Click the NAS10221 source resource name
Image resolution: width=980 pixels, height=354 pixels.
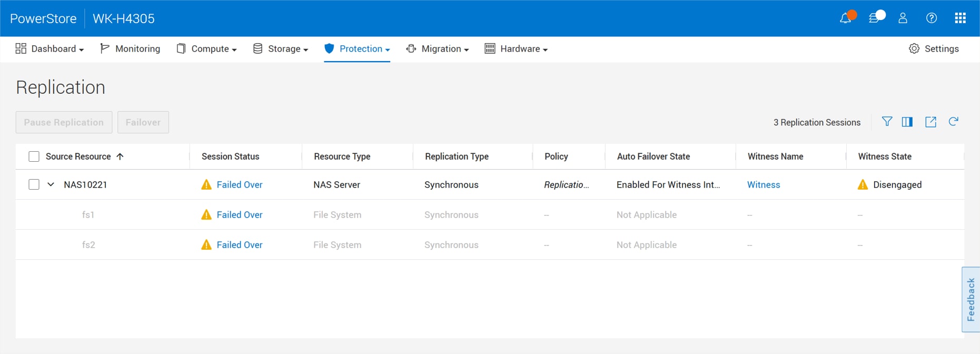85,184
